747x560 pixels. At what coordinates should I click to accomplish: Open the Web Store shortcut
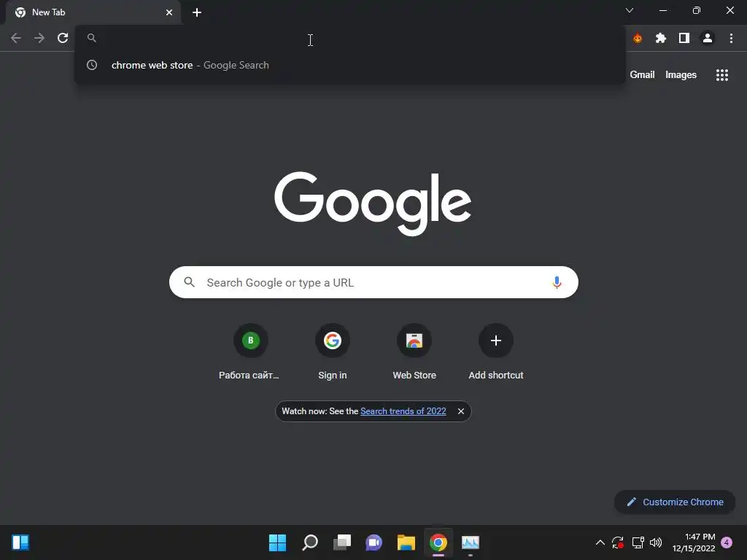click(414, 352)
